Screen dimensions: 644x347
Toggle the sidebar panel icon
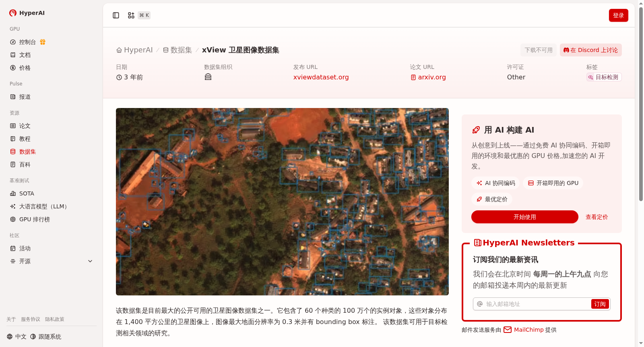coord(116,15)
